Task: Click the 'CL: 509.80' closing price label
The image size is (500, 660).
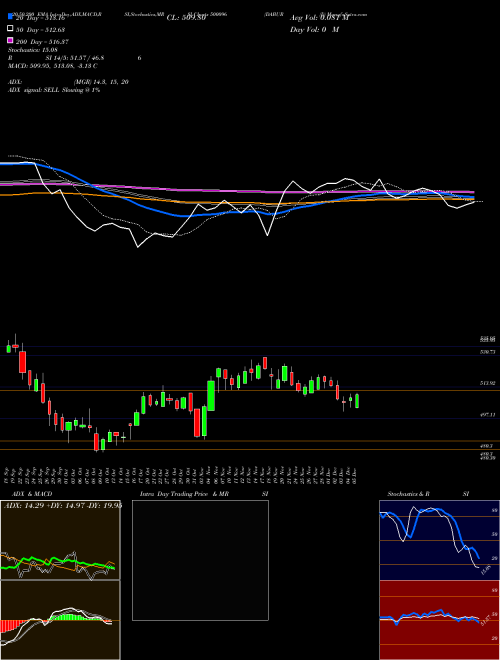Action: [186, 18]
